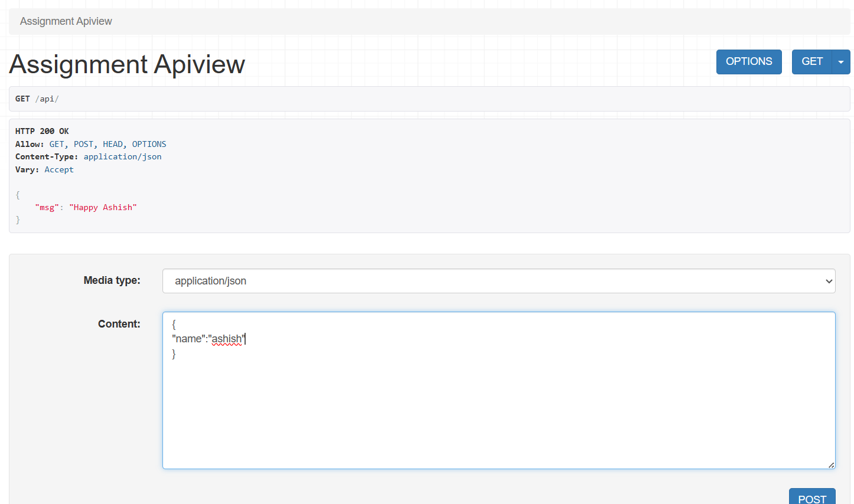This screenshot has width=854, height=504.
Task: Click the OPTIONS button
Action: click(x=749, y=62)
